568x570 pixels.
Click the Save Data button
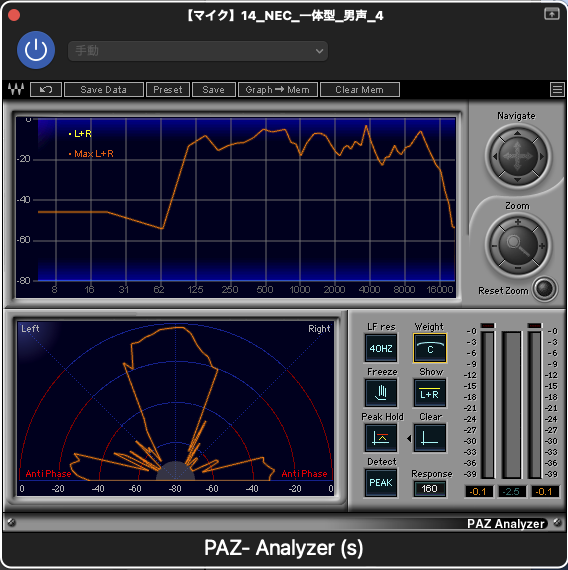pyautogui.click(x=104, y=89)
